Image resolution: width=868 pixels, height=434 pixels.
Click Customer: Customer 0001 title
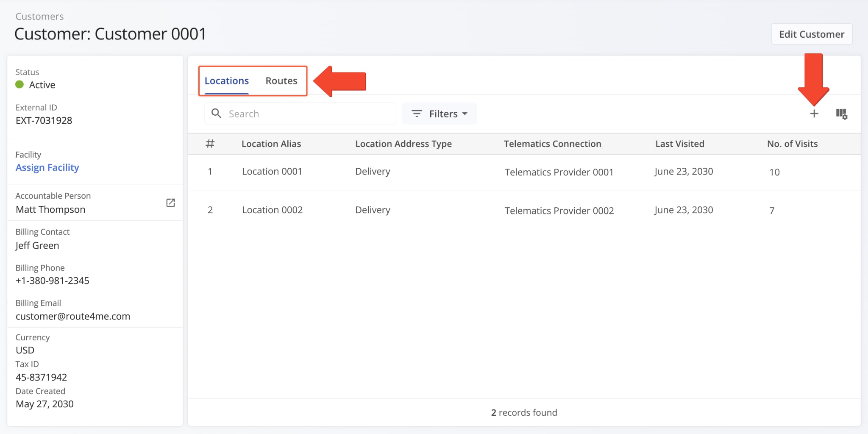[110, 34]
